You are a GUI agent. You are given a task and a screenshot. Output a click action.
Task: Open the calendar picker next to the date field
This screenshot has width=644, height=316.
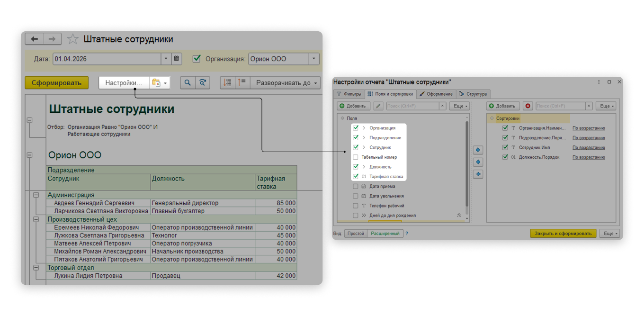pyautogui.click(x=177, y=59)
